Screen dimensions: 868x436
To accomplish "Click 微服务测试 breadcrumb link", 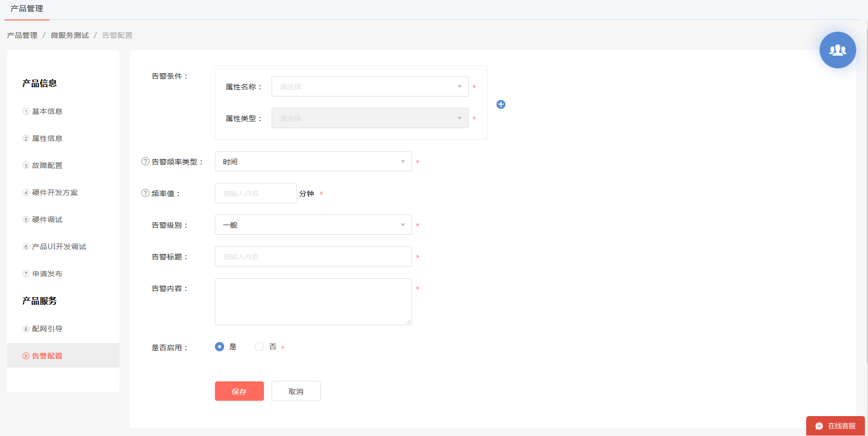I will point(69,35).
